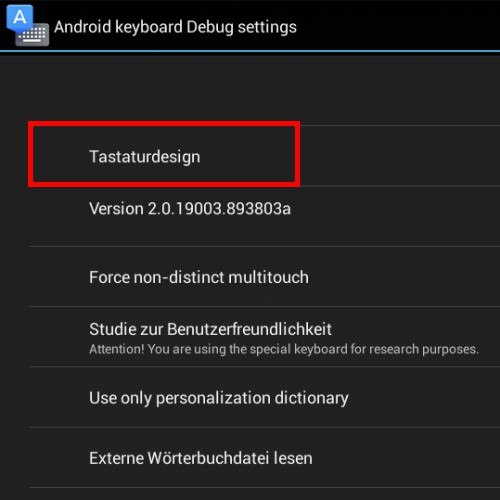Viewport: 500px width, 500px height.
Task: Click the research purposes attention subtitle
Action: (x=284, y=349)
